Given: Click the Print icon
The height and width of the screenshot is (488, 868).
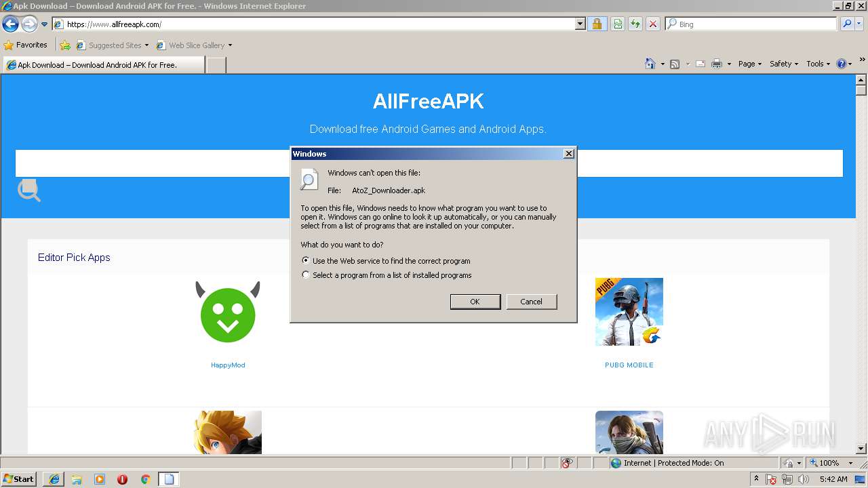Looking at the screenshot, I should point(717,64).
